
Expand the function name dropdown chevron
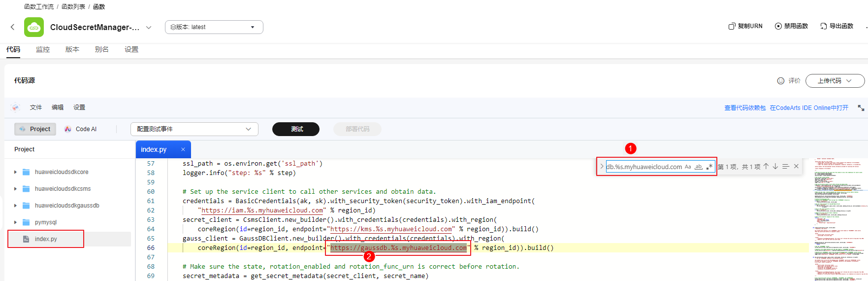(x=149, y=28)
